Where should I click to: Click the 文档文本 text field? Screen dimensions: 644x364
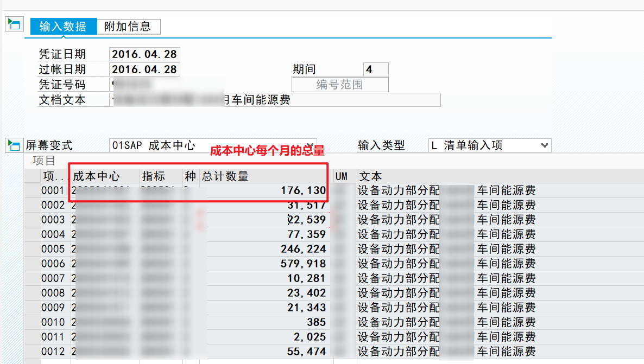pos(275,100)
